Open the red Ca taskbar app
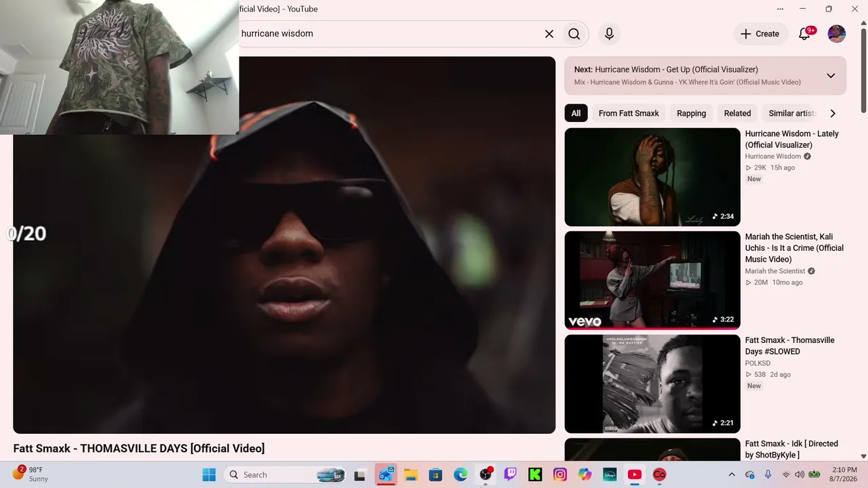This screenshot has height=488, width=868. [659, 474]
